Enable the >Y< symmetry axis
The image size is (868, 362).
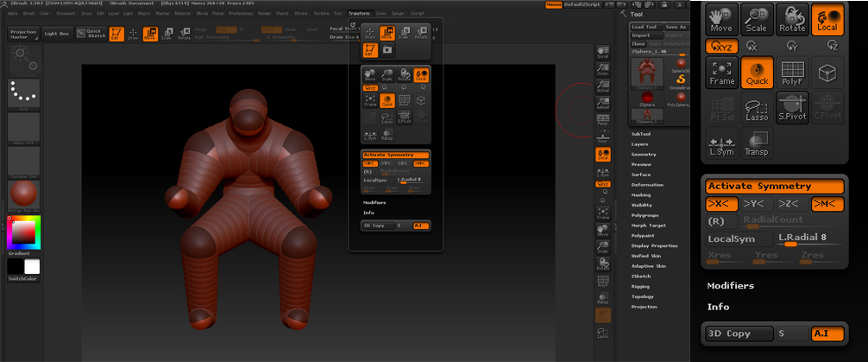(756, 204)
